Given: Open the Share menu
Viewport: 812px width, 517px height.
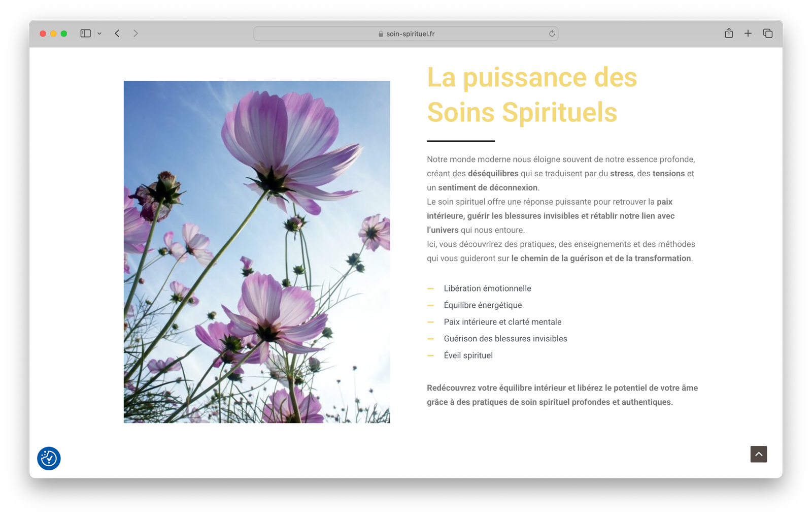Looking at the screenshot, I should tap(729, 34).
